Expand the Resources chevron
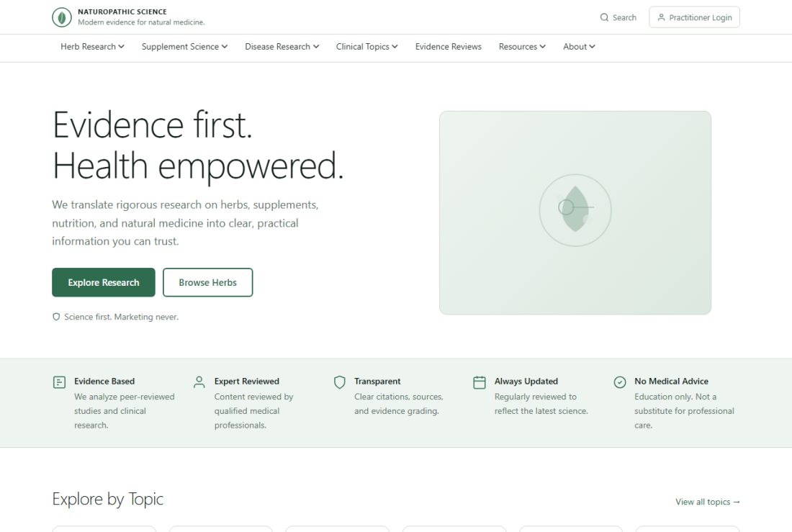This screenshot has width=792, height=532. click(x=542, y=47)
